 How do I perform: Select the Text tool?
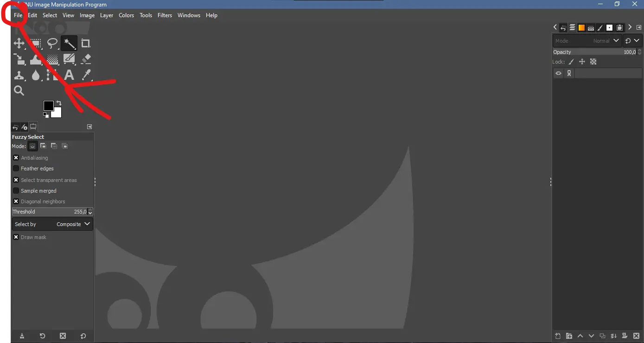[69, 75]
